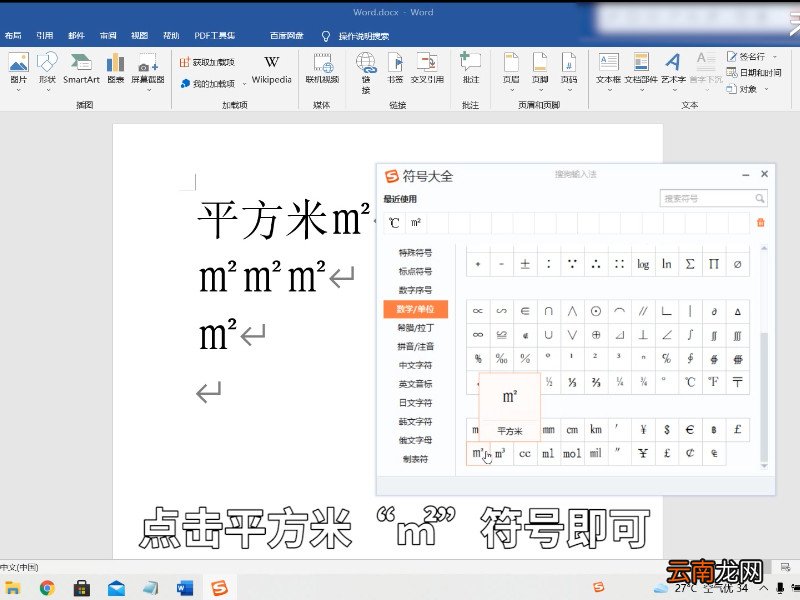Insert an online video via 联机视频
This screenshot has width=800, height=600.
322,69
